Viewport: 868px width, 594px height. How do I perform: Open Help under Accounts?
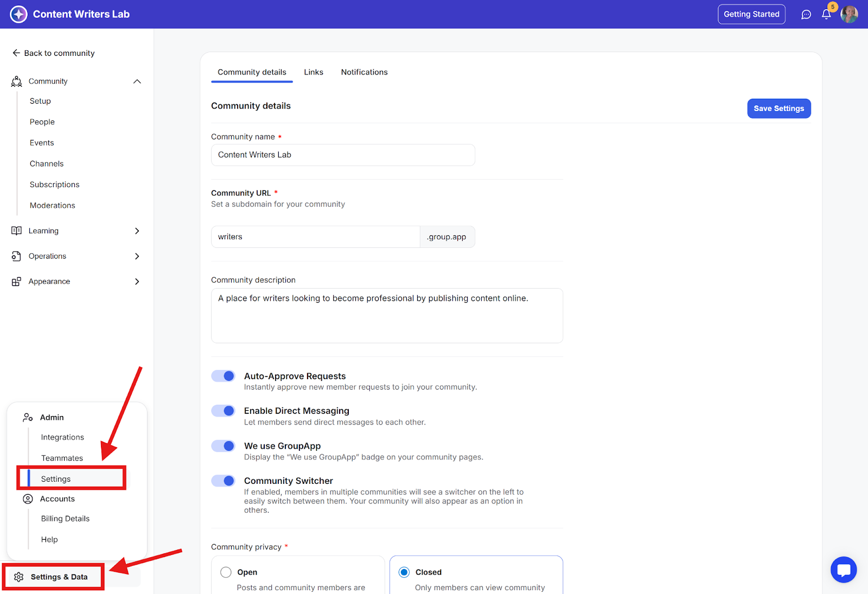click(49, 540)
